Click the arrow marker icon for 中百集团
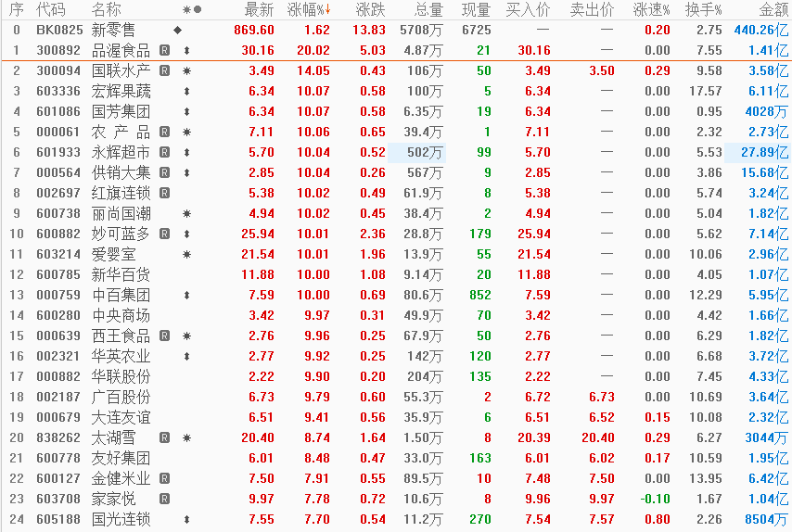Viewport: 792px width, 532px height. [187, 296]
